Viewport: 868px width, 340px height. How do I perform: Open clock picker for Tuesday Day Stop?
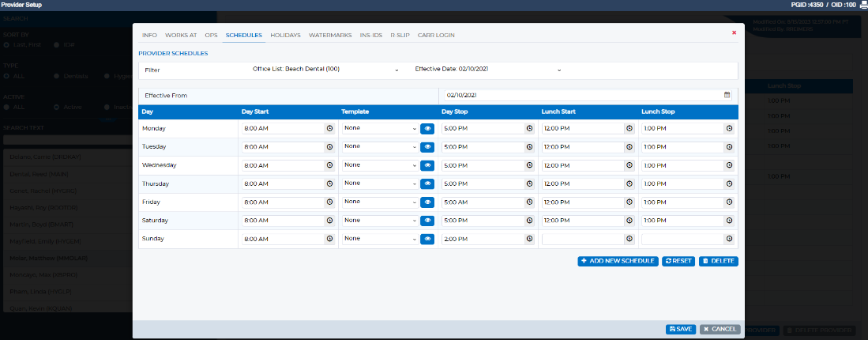pos(529,147)
